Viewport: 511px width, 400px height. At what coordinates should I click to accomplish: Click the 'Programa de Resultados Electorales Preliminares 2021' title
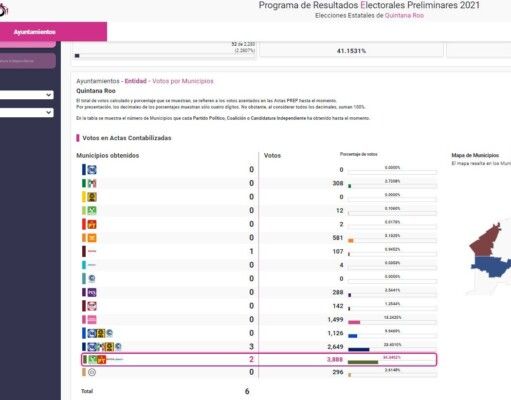click(369, 5)
